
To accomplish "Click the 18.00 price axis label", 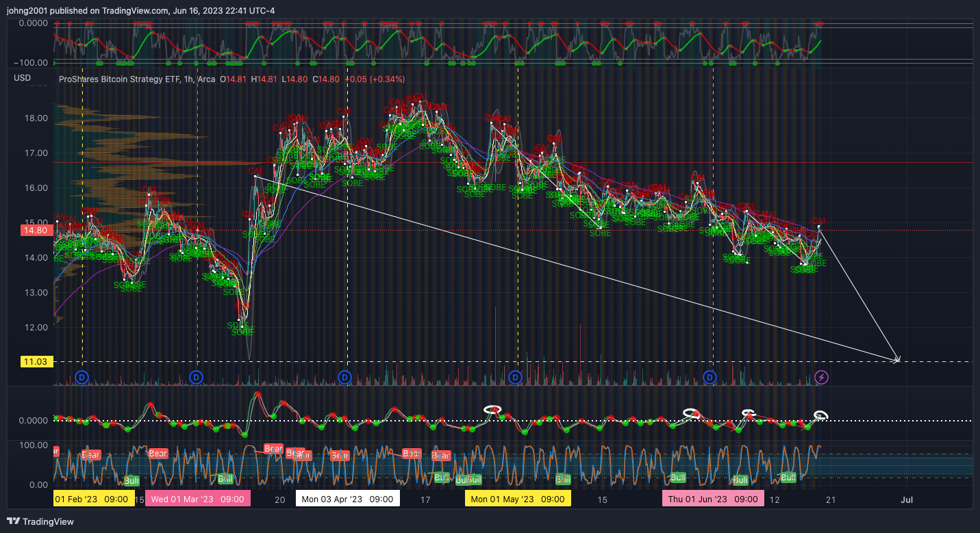I will click(36, 118).
